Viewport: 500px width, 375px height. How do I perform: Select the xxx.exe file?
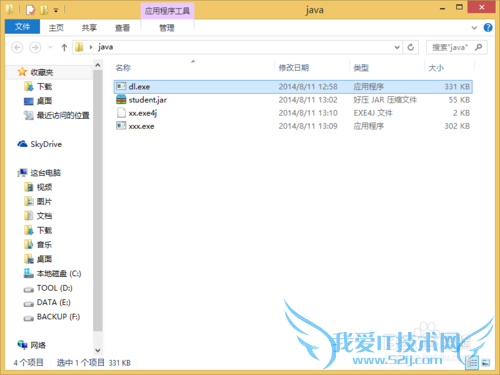click(293, 126)
